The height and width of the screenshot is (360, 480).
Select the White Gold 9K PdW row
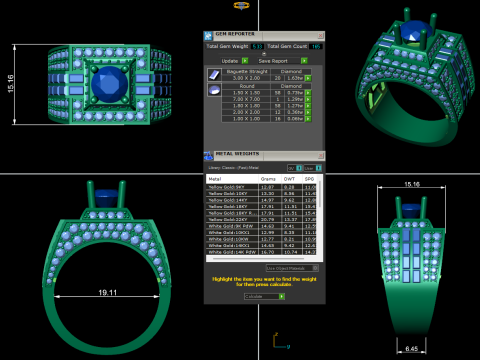click(x=261, y=226)
